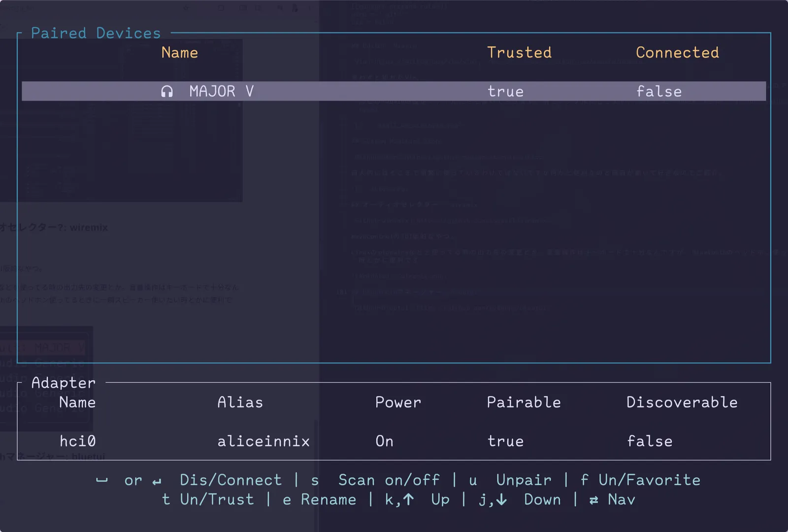Click the Trusted value true for MAJOR V

coord(505,92)
